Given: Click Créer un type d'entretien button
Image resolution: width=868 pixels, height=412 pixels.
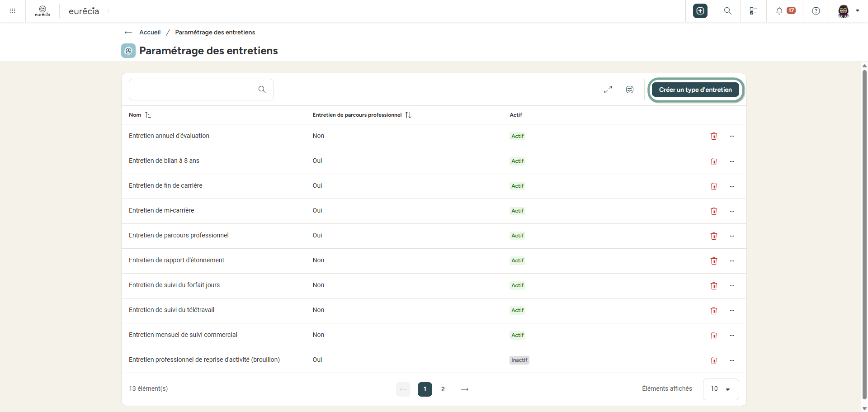Looking at the screenshot, I should (x=695, y=90).
